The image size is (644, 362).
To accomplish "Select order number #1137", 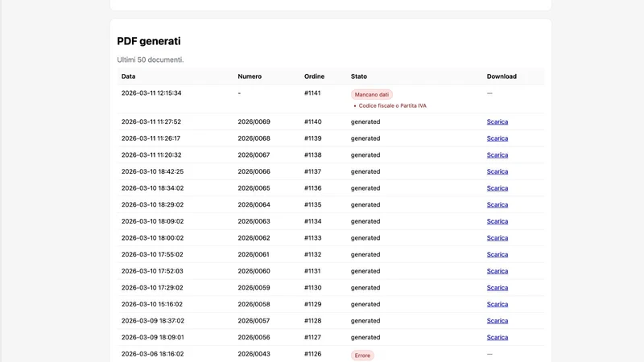I will pyautogui.click(x=312, y=171).
